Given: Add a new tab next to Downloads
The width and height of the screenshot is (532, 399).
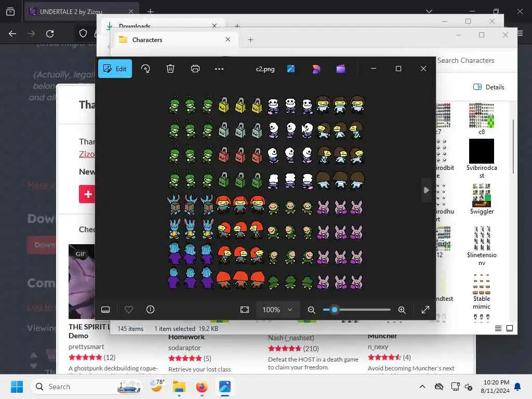Looking at the screenshot, I should click(237, 26).
